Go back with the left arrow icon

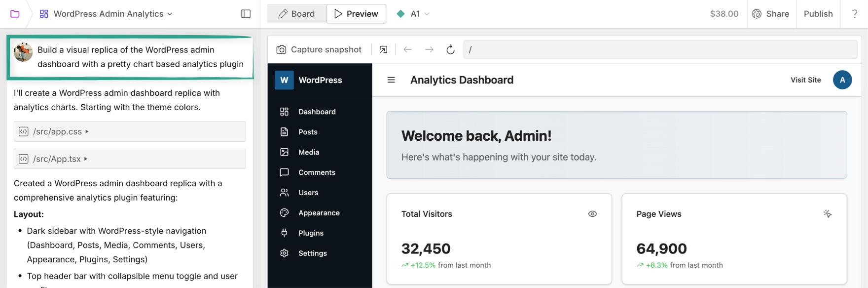tap(408, 49)
